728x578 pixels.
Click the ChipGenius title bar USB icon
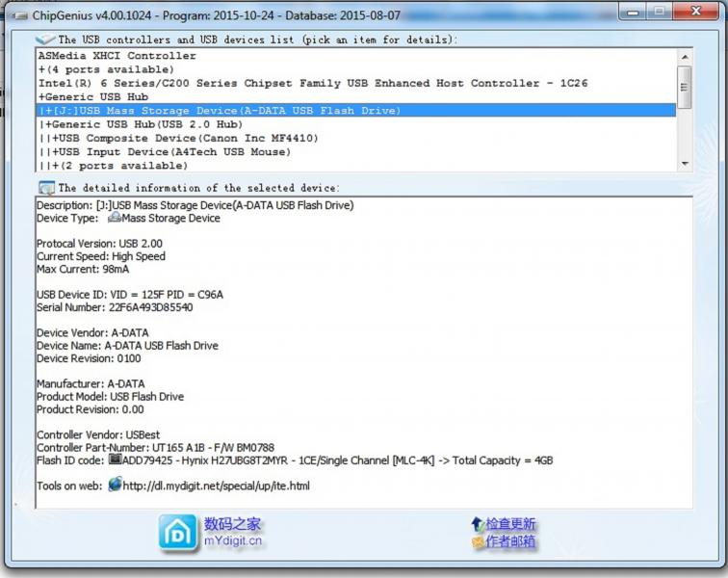(x=20, y=16)
